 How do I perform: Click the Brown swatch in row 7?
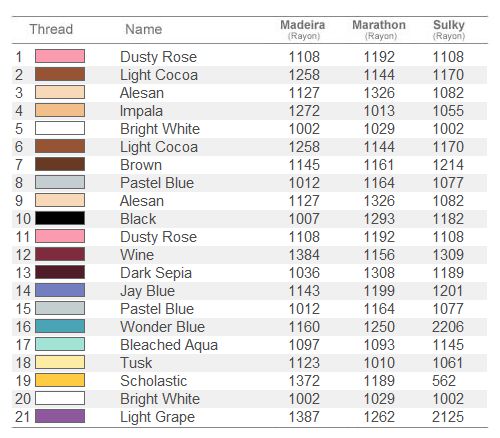(x=60, y=164)
